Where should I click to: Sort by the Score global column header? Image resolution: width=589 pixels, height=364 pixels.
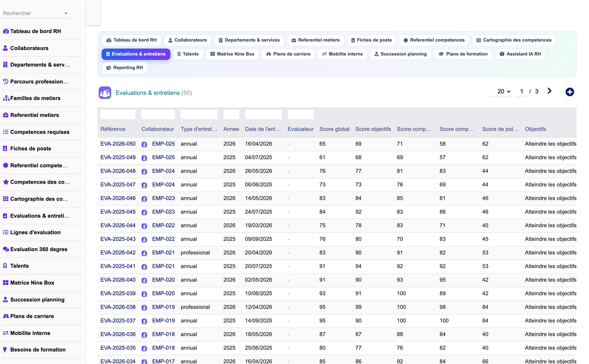pos(334,129)
